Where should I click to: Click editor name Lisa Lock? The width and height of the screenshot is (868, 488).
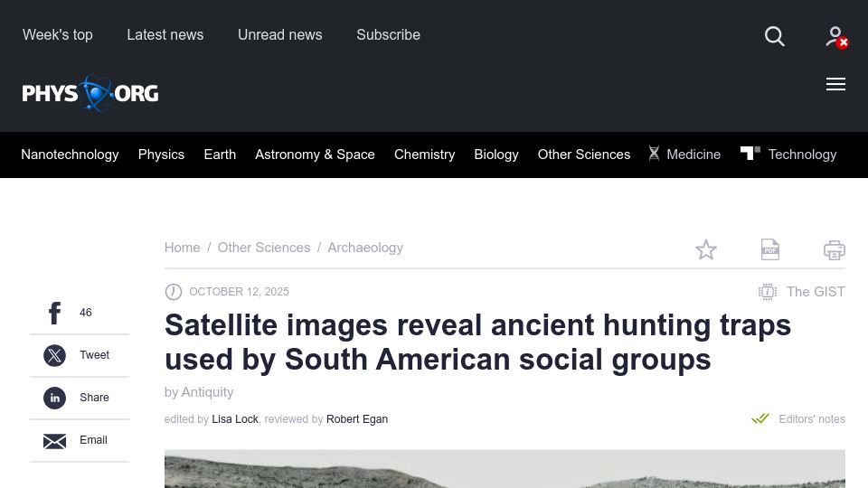(235, 419)
